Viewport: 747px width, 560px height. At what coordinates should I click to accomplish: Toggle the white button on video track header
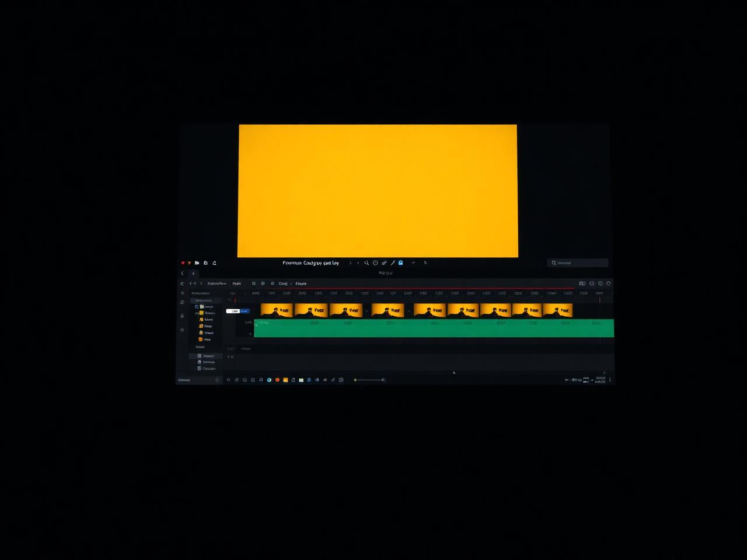(233, 311)
